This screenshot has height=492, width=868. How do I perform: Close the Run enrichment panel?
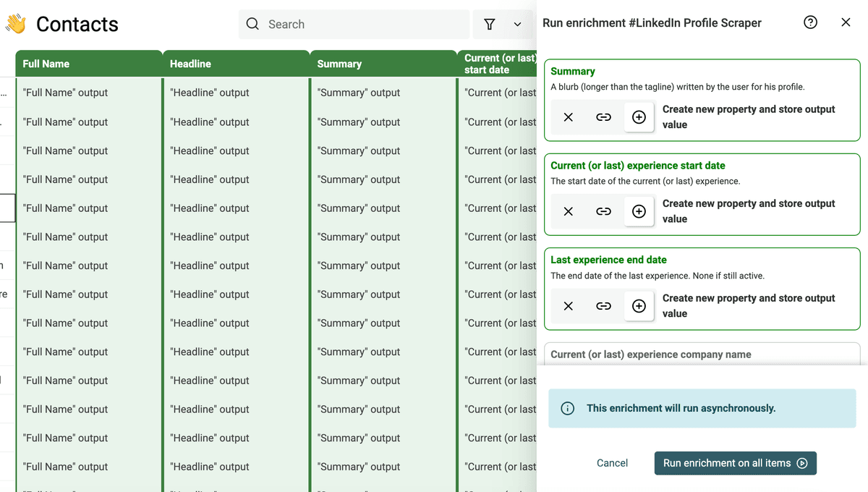846,22
